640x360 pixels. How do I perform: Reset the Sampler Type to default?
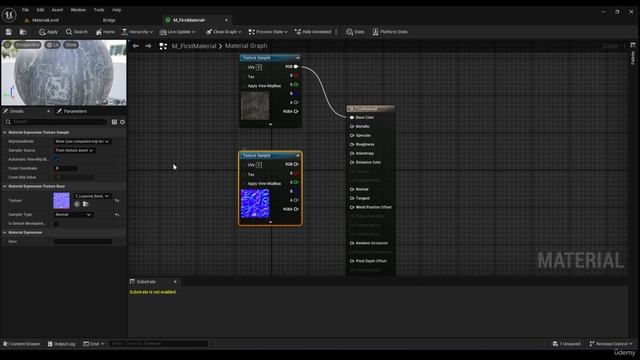pos(117,214)
